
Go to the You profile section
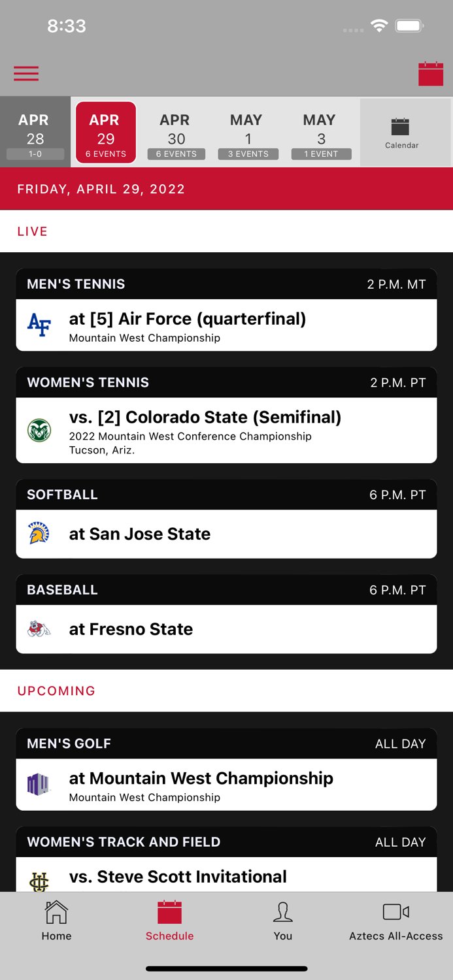[282, 920]
